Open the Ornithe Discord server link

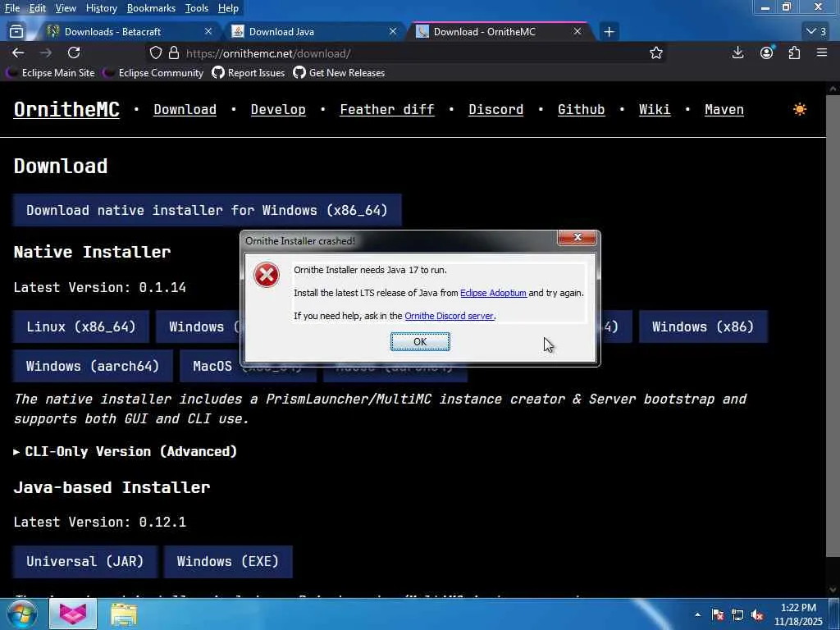[x=449, y=316]
